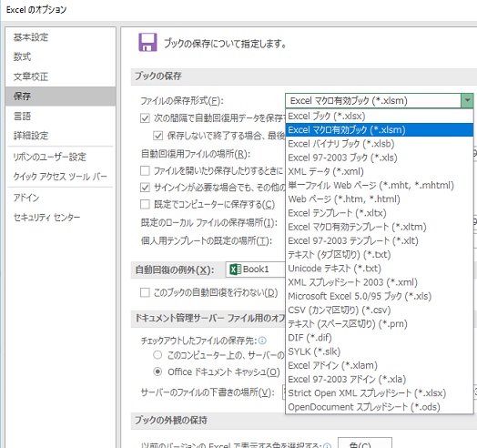477x448 pixels.
Task: Choose テキスト (スペース区切り) (*.prn) option
Action: (380, 324)
